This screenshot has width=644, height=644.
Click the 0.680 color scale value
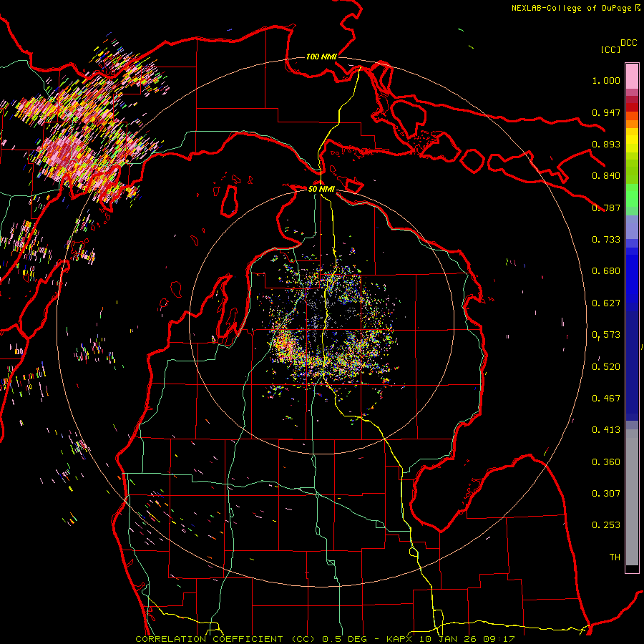606,271
